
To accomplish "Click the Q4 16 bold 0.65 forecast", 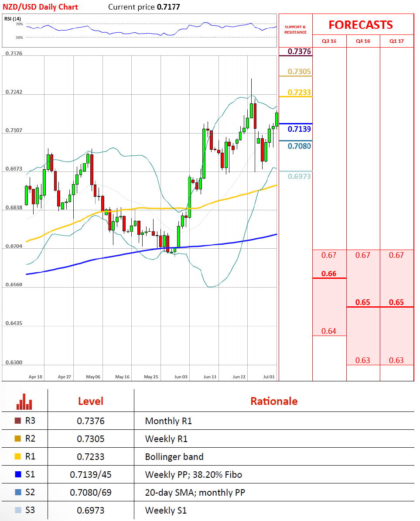I will point(362,302).
